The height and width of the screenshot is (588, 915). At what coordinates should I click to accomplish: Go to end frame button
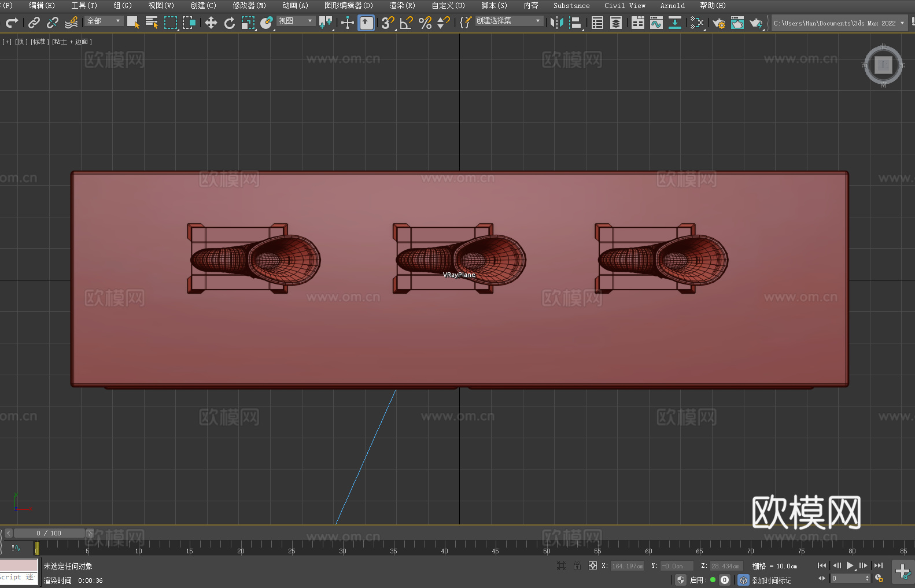point(879,565)
